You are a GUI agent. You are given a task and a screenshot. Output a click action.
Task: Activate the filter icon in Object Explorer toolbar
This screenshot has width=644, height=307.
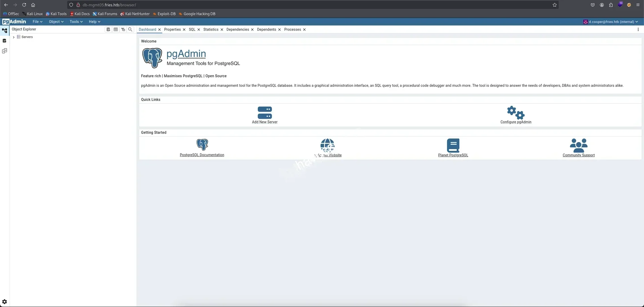(x=123, y=29)
